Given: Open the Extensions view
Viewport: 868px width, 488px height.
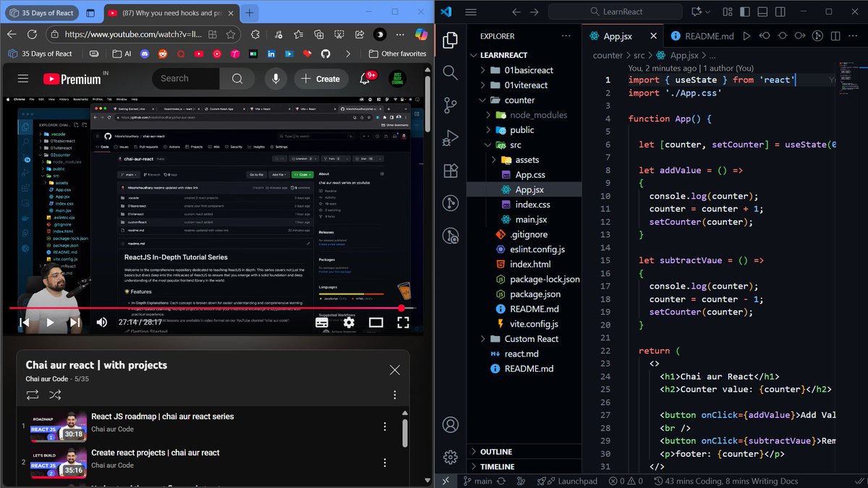Looking at the screenshot, I should point(450,171).
